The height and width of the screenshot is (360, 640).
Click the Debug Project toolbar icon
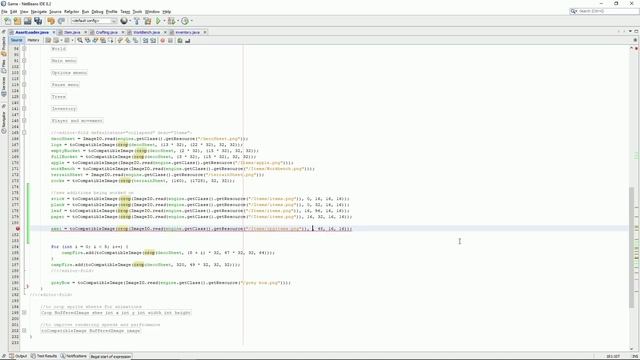coord(171,21)
